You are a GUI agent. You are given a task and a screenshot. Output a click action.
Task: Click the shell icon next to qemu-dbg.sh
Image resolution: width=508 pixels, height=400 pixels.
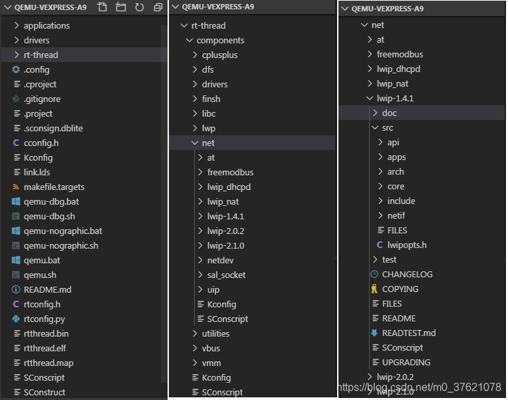(16, 216)
